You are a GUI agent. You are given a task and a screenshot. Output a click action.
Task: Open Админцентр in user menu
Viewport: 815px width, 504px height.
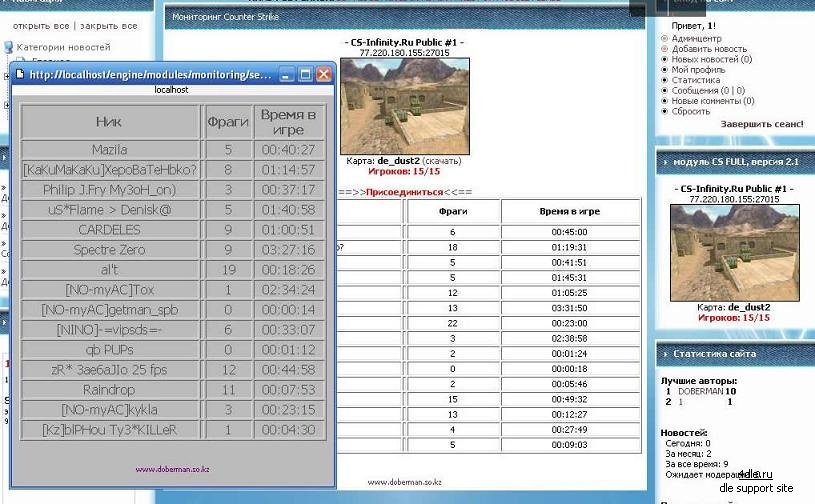pos(696,38)
